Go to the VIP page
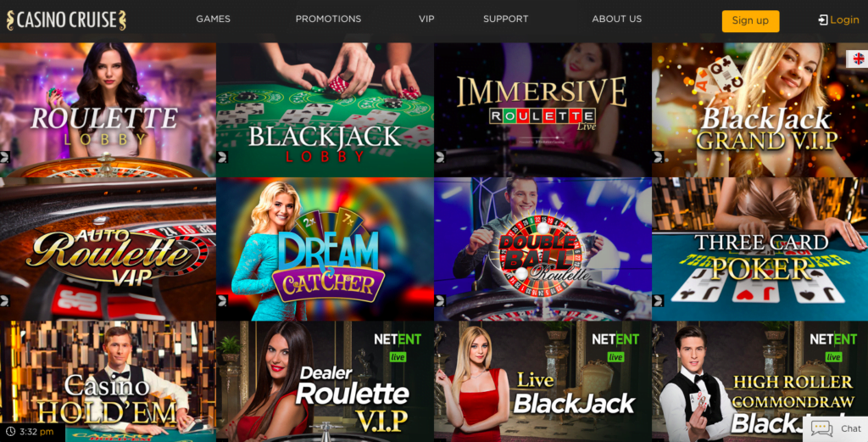Screen dimensions: 868x442 (x=426, y=19)
